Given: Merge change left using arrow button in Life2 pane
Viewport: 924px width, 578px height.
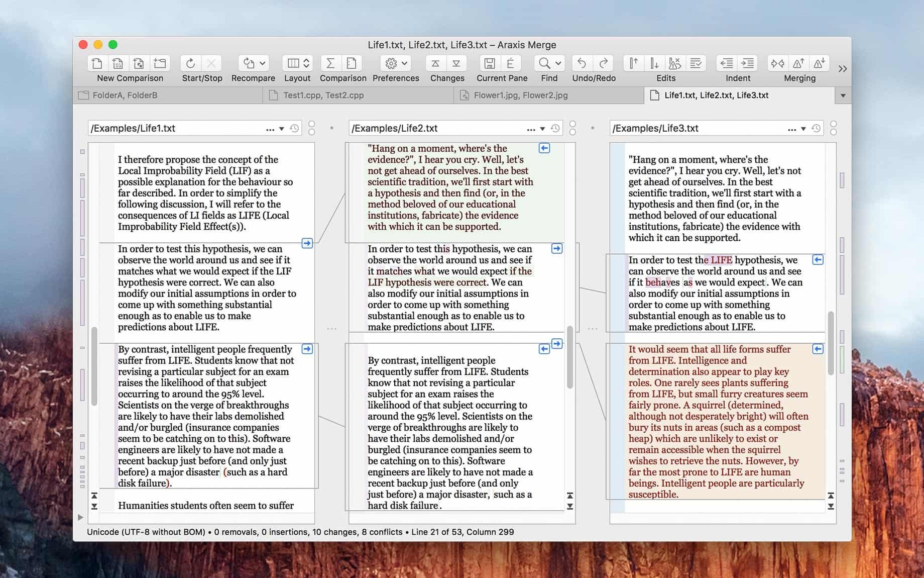Looking at the screenshot, I should pos(544,148).
